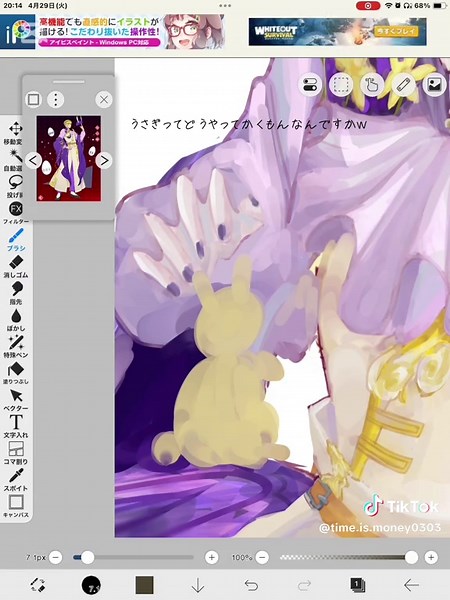
Task: Show next reference image
Action: pyautogui.click(x=104, y=160)
